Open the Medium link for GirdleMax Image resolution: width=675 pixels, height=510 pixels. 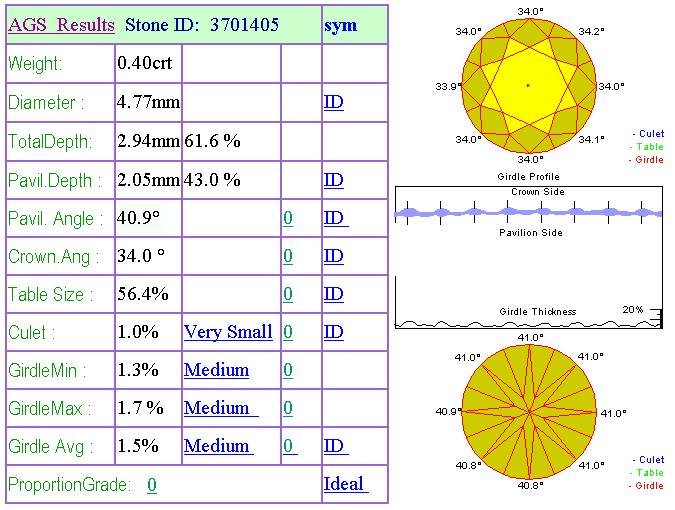(x=221, y=408)
